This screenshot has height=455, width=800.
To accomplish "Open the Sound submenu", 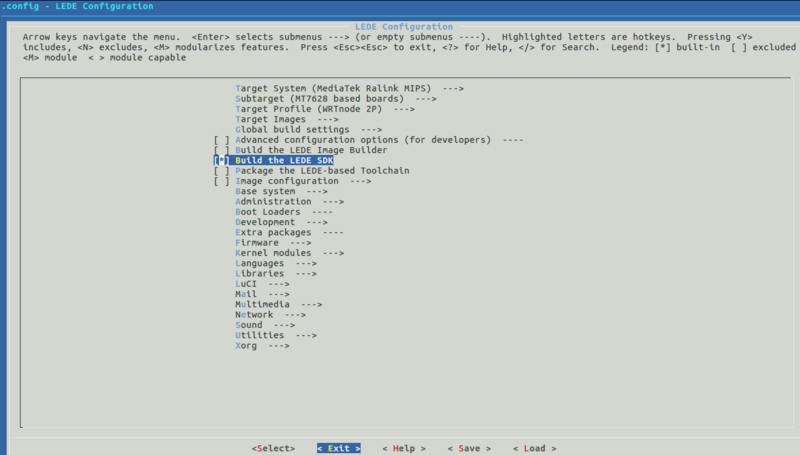I will pyautogui.click(x=265, y=325).
